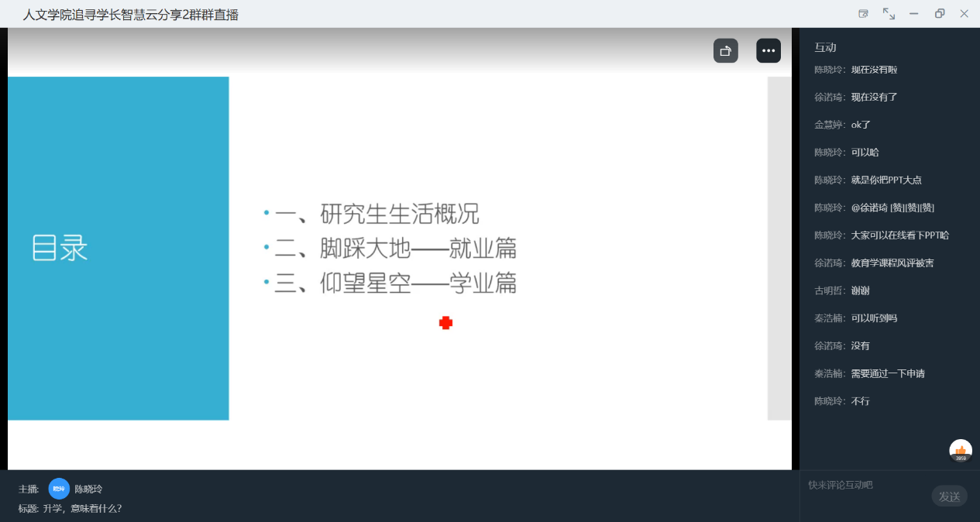This screenshot has width=980, height=522.
Task: Click host avatar next to 陈晓玲
Action: (59, 489)
